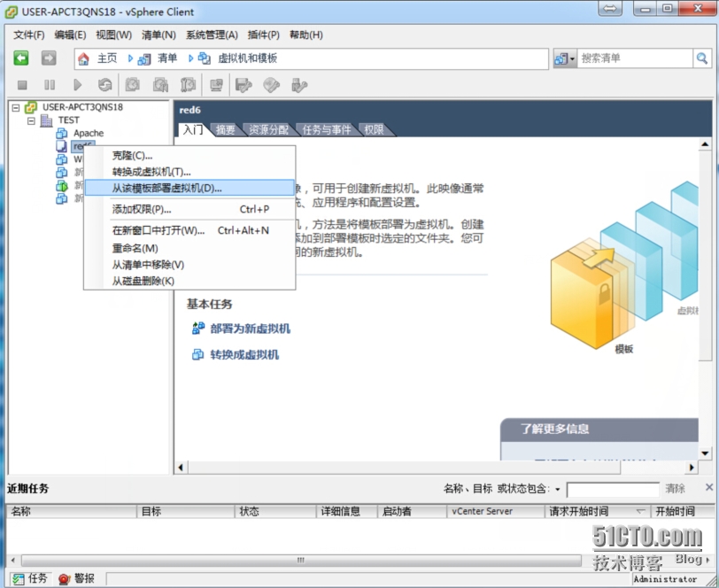Choose 从清单中移除(V) menu entry
This screenshot has width=719, height=588.
[189, 265]
